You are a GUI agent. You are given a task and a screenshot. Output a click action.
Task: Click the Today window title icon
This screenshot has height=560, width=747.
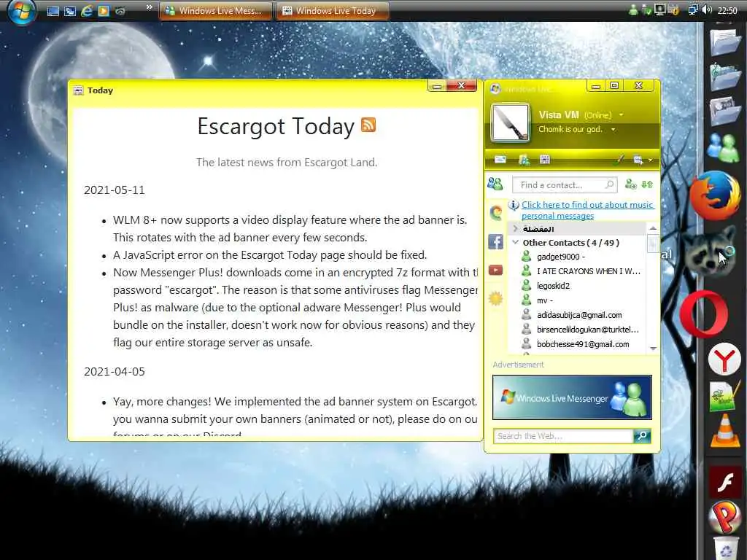pos(79,90)
